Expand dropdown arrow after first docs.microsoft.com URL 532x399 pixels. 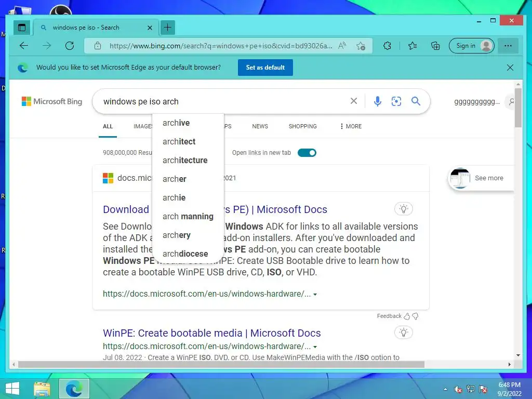[x=315, y=294]
